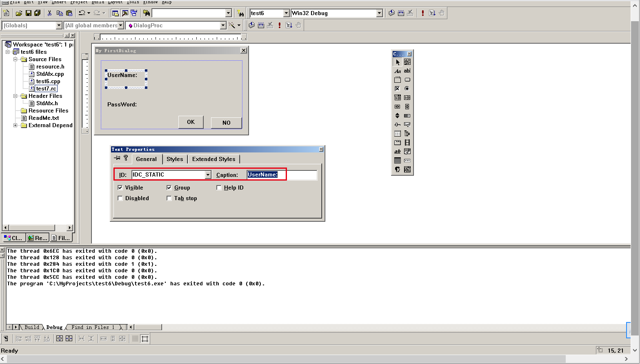
Task: Switch to the Styles tab
Action: point(175,159)
